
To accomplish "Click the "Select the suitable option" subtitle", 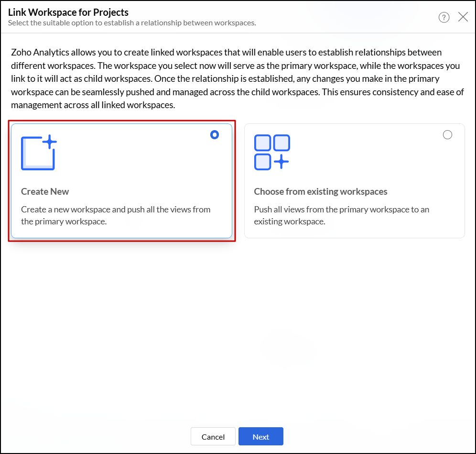I will coord(132,23).
